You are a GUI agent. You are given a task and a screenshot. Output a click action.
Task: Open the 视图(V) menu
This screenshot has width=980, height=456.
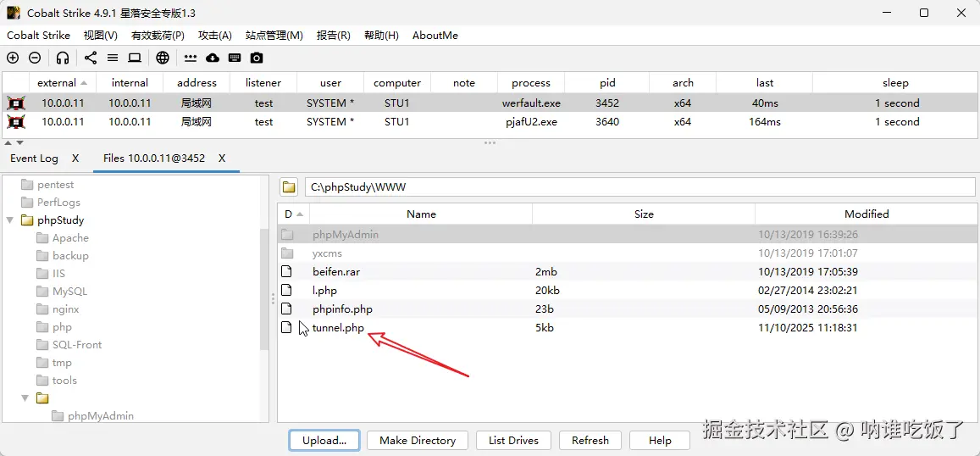point(101,35)
